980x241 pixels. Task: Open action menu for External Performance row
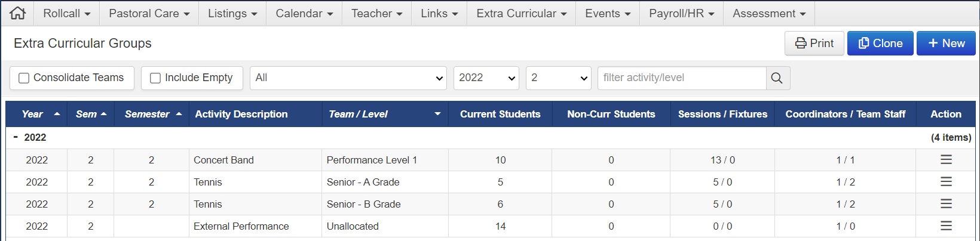tap(946, 226)
